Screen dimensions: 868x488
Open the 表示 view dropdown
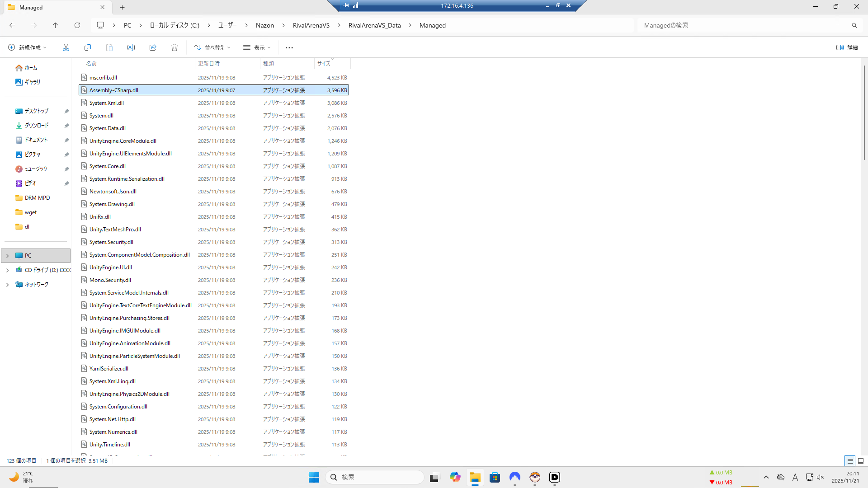pos(257,47)
